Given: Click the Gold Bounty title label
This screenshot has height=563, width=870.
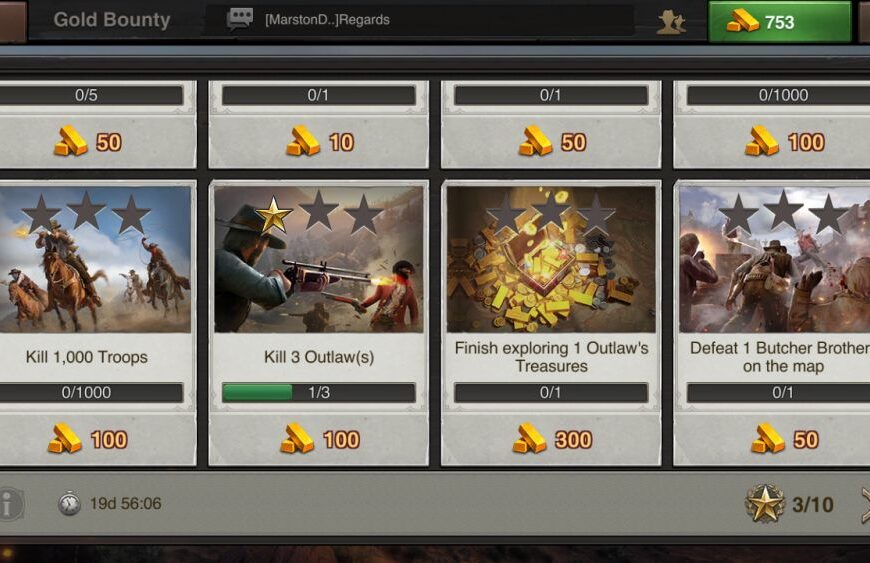Looking at the screenshot, I should 112,19.
